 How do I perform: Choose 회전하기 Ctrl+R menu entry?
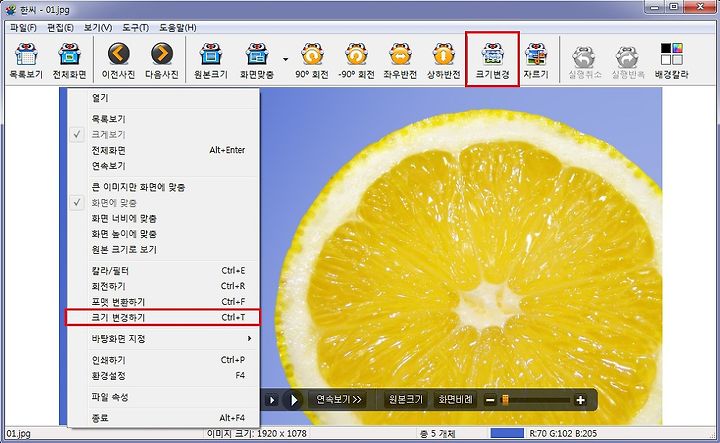pos(163,286)
